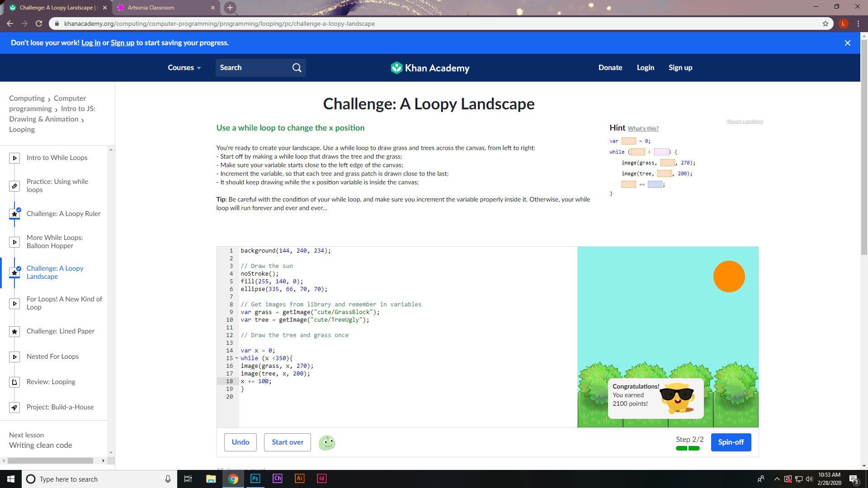The width and height of the screenshot is (868, 488).
Task: Select Challenge: Lined Paper lesson
Action: tap(61, 331)
